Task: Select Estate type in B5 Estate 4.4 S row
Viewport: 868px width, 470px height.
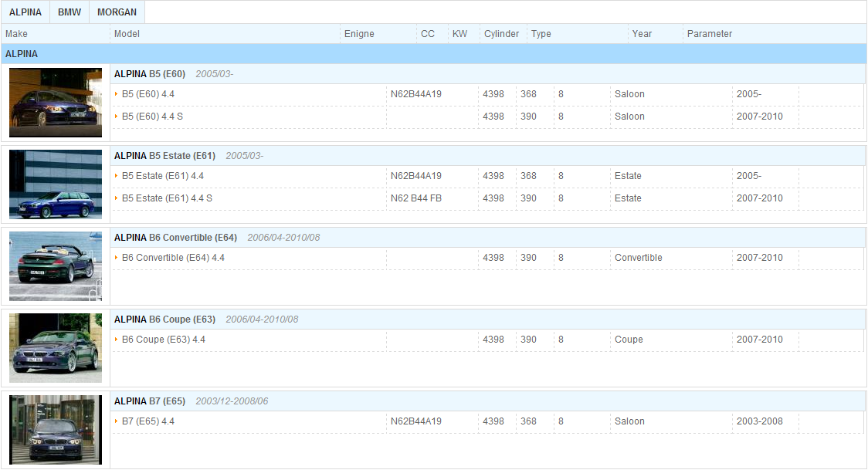Action: click(628, 198)
